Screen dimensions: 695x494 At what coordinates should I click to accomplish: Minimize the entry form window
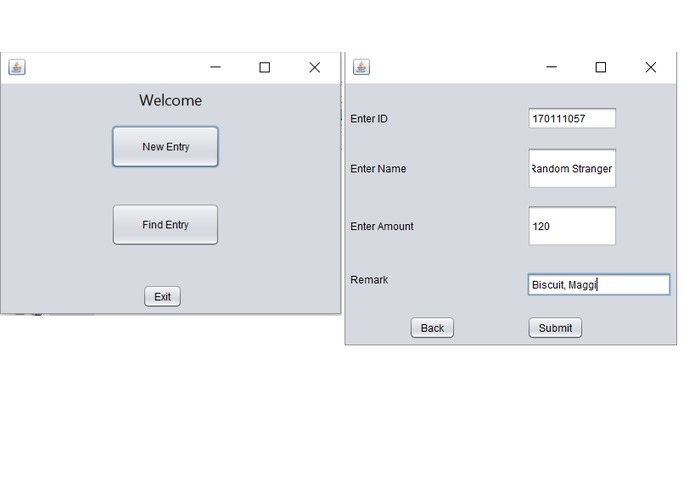[551, 67]
